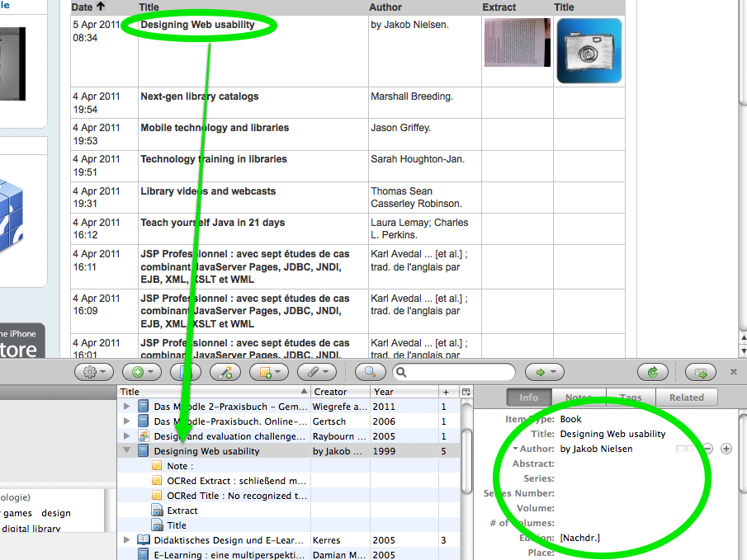Screen dimensions: 747x560
Task: Click the Zotero search input field
Action: pos(454,372)
